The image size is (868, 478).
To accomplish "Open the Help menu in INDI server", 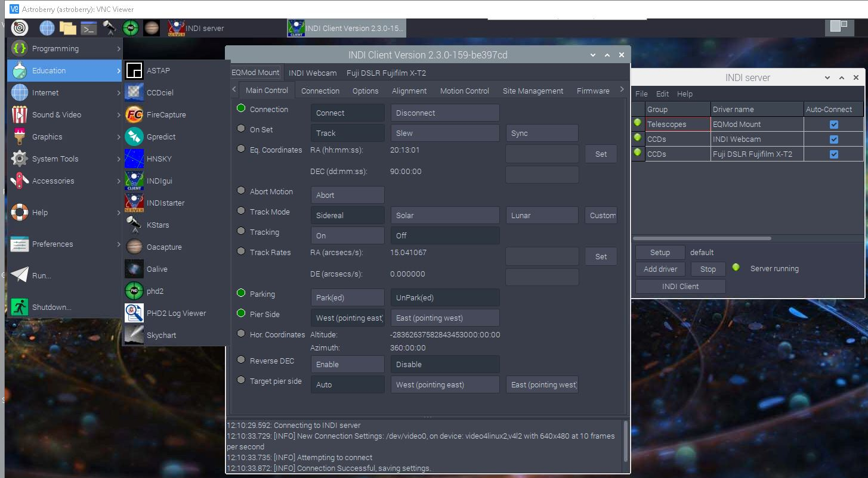I will (x=684, y=94).
